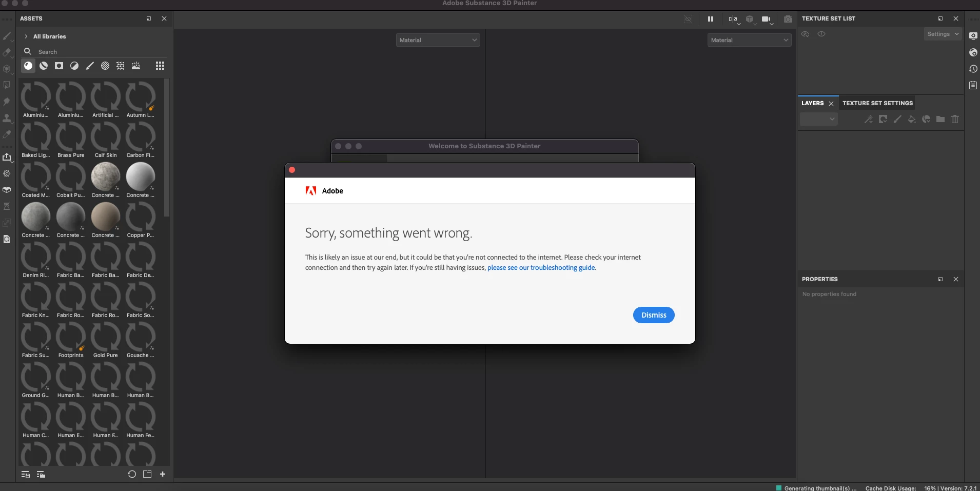Add fill layer with bucket icon
The width and height of the screenshot is (980, 491).
912,119
